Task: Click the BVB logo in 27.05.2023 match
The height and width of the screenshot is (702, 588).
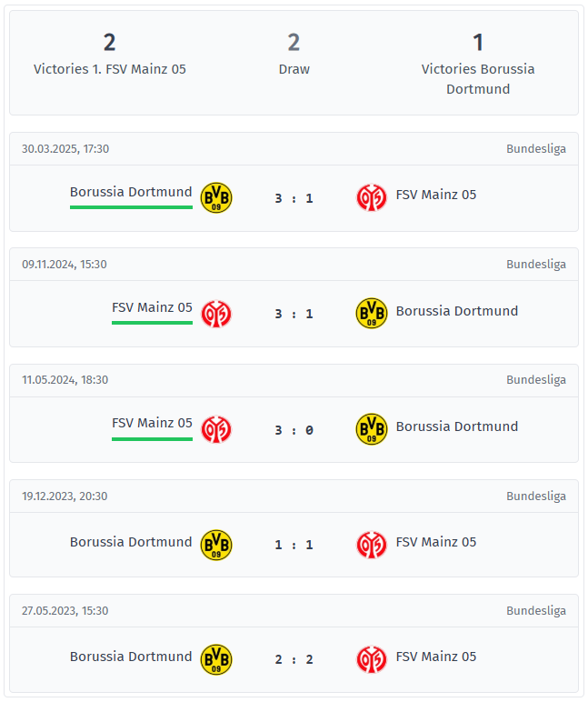Action: [x=216, y=659]
